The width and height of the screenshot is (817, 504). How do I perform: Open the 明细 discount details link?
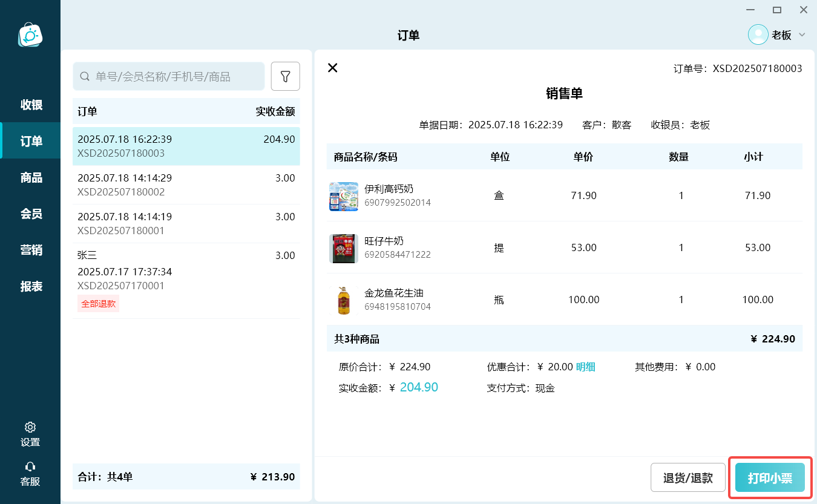coord(585,367)
